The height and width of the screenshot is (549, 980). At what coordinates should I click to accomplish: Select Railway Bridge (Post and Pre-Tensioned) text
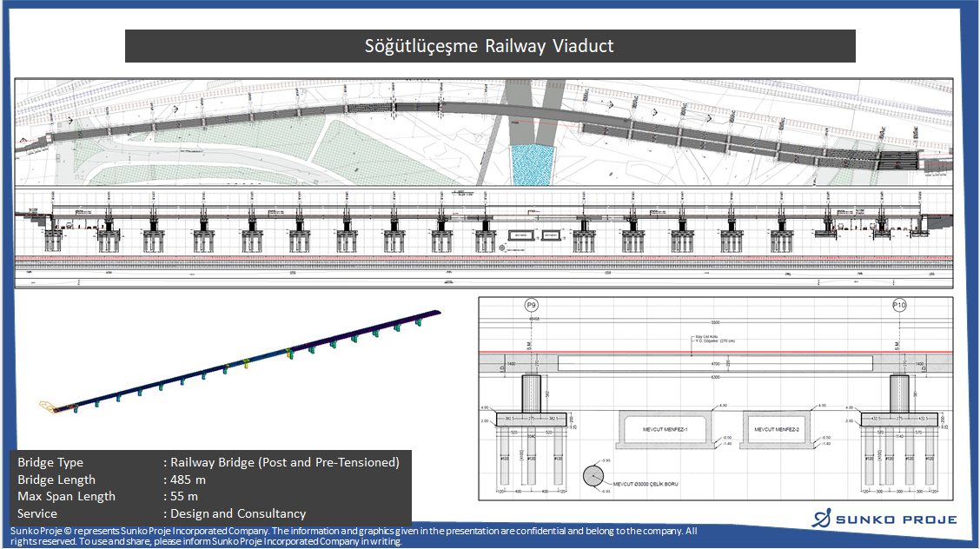(284, 462)
